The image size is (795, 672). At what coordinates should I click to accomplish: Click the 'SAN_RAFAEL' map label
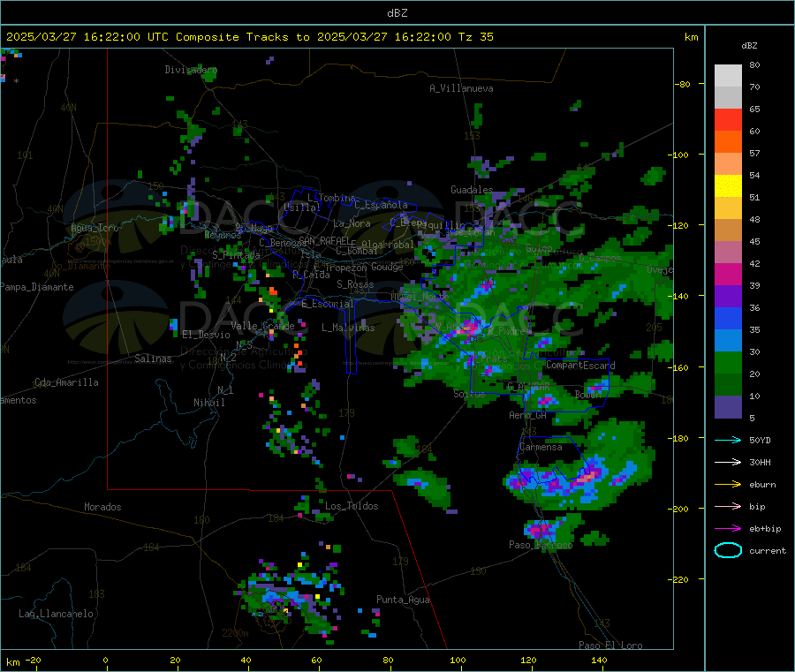click(324, 240)
